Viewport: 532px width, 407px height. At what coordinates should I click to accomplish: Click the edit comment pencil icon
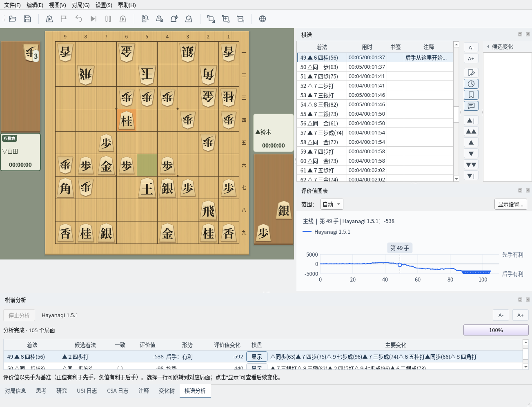[x=471, y=73]
